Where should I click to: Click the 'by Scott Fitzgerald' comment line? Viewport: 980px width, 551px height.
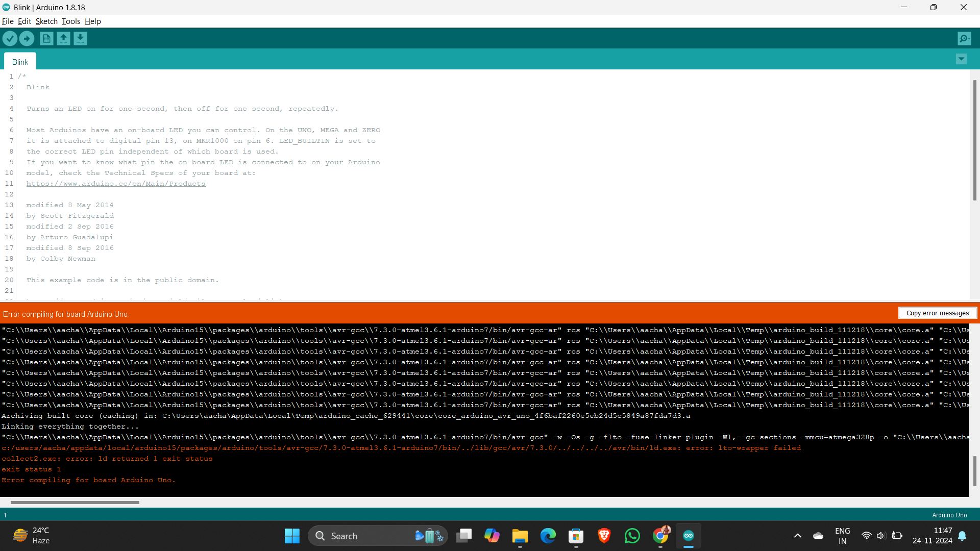pos(70,216)
